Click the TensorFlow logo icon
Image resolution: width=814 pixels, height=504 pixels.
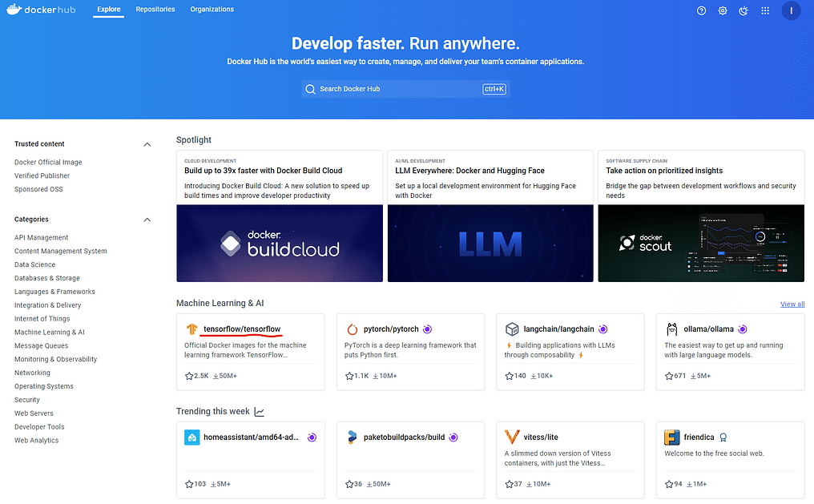[x=192, y=329]
